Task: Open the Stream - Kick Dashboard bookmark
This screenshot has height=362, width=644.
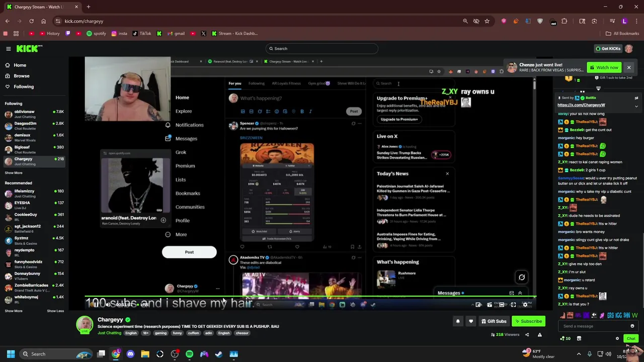Action: click(235, 34)
